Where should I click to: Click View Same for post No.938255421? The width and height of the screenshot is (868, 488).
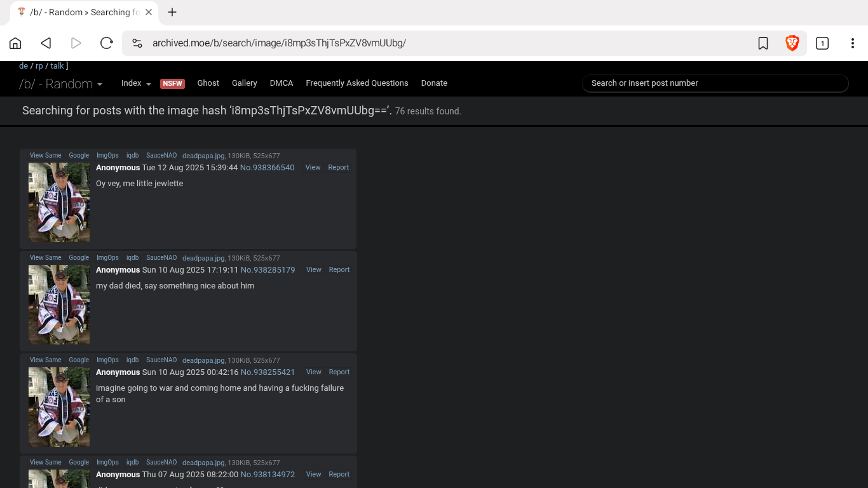46,360
